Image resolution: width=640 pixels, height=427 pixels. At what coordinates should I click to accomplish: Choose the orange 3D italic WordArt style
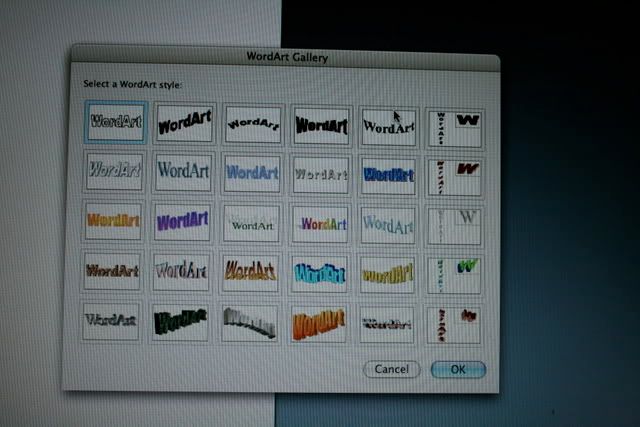[x=250, y=273]
